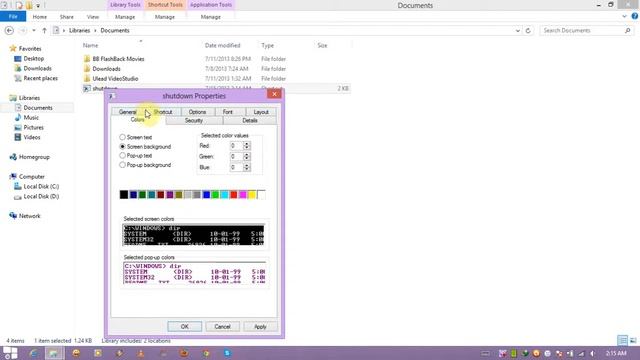Open Skype from the taskbar

pyautogui.click(x=227, y=353)
